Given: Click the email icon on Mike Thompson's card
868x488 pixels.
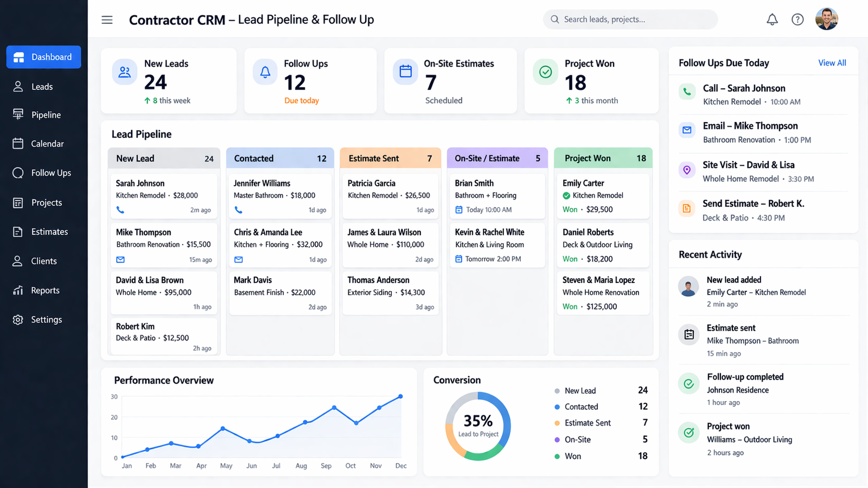Looking at the screenshot, I should 120,260.
